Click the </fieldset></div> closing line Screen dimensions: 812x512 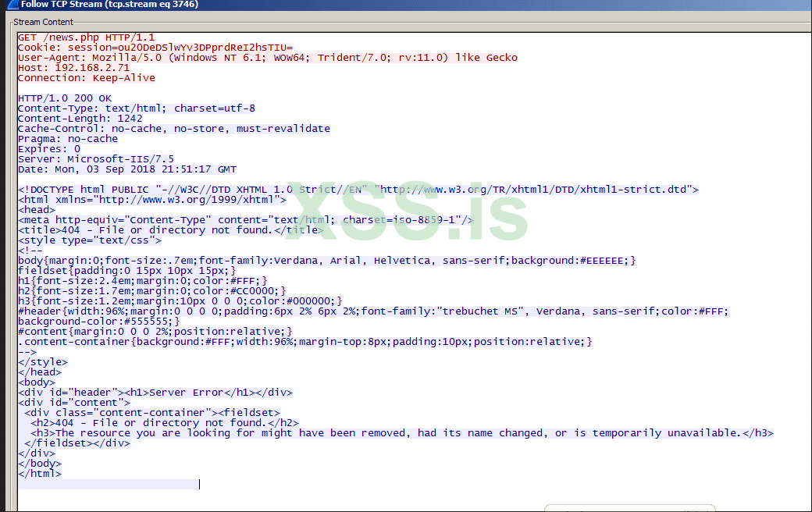(77, 443)
